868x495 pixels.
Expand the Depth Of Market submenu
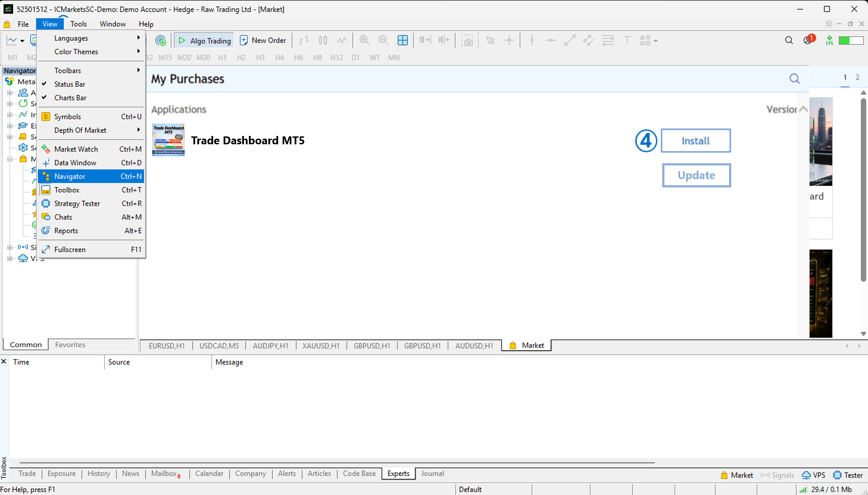click(91, 130)
